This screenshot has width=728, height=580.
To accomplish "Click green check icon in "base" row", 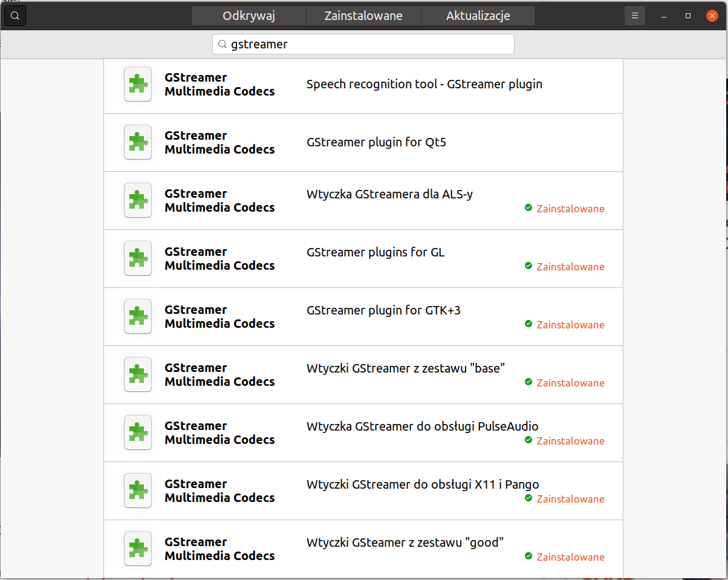I will [x=528, y=382].
